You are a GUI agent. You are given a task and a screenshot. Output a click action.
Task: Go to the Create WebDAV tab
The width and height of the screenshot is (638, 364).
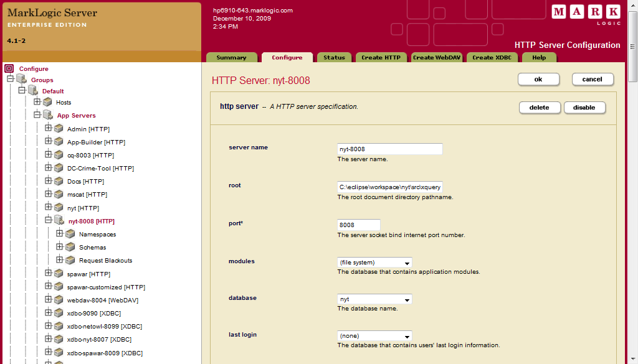(x=437, y=57)
